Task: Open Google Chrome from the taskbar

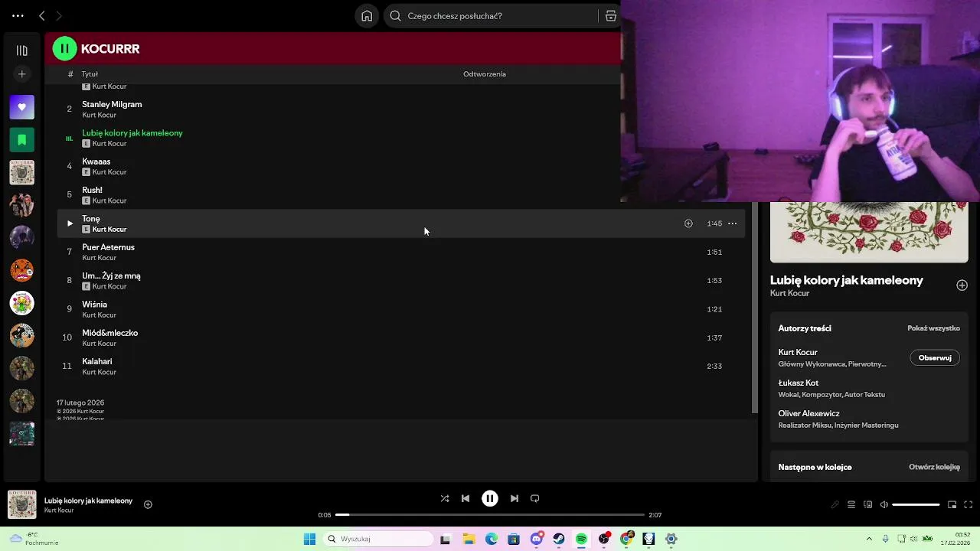Action: [626, 539]
